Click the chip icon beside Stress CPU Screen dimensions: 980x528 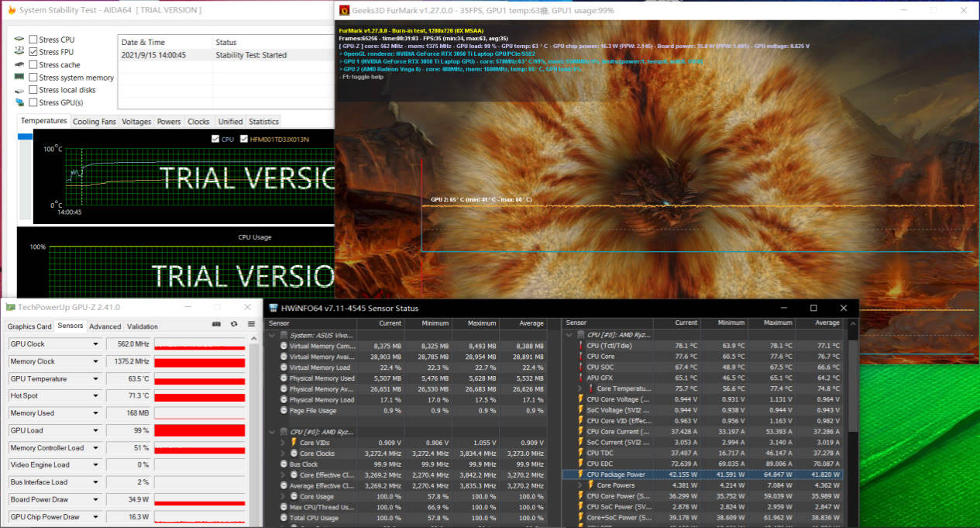[x=19, y=40]
